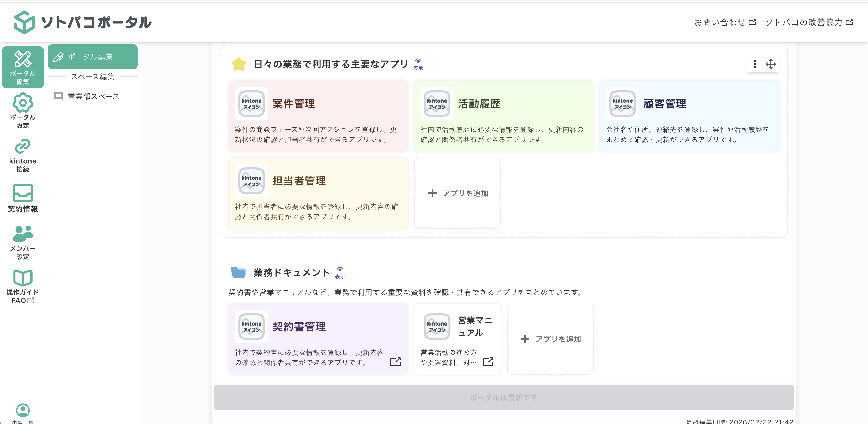Open the three-dot menu on the apps section
Image resolution: width=868 pixels, height=424 pixels.
(755, 64)
